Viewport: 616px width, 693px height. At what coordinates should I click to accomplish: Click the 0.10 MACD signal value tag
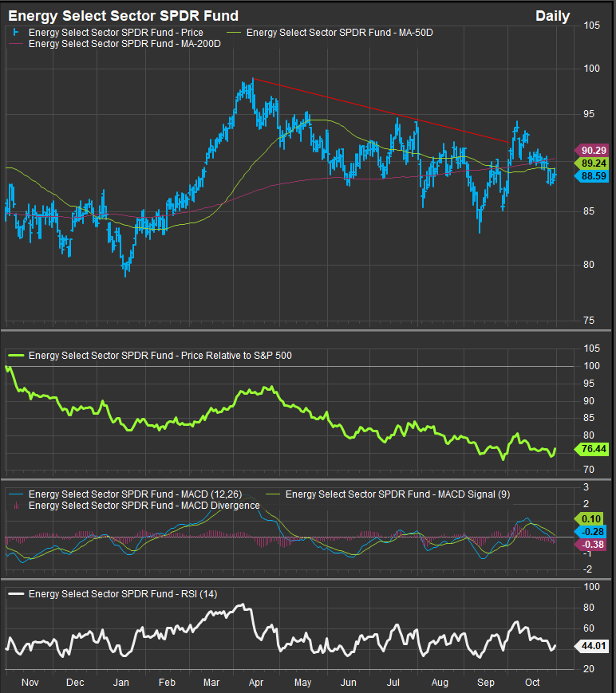tap(590, 519)
